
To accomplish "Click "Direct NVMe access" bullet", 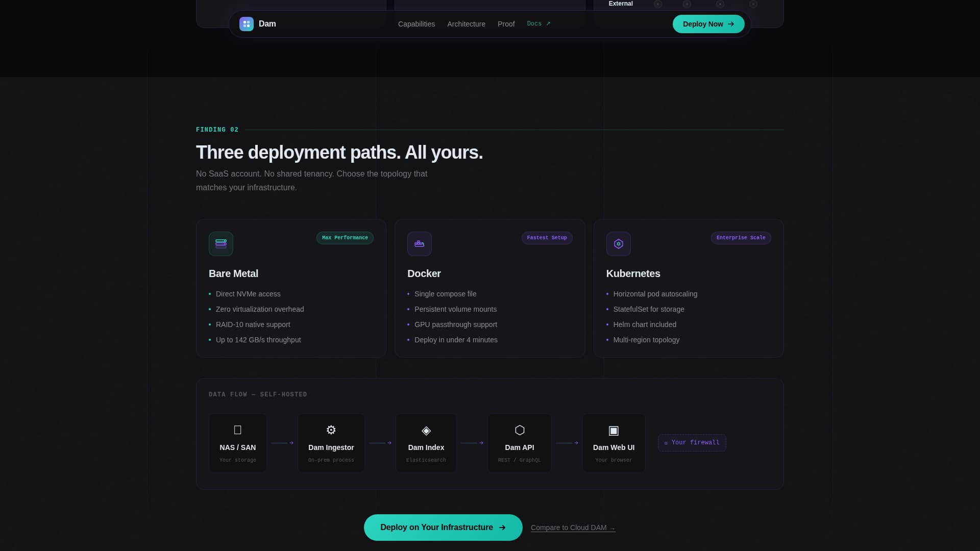I will click(248, 294).
